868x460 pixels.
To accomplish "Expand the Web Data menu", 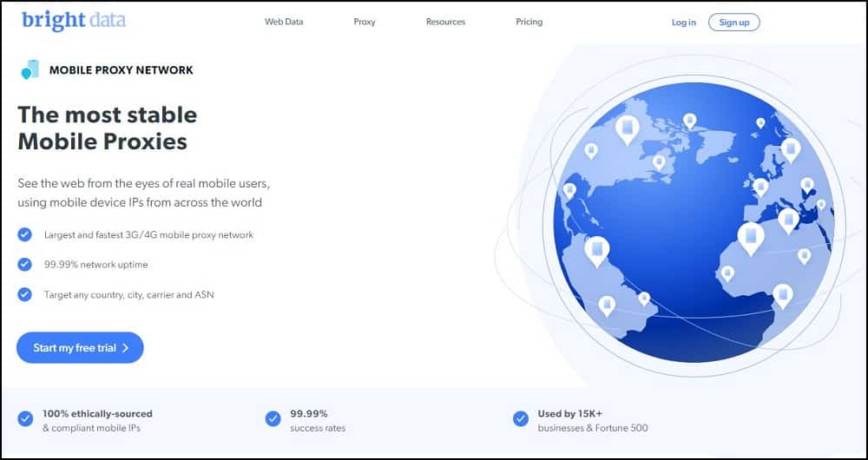I will [x=284, y=22].
